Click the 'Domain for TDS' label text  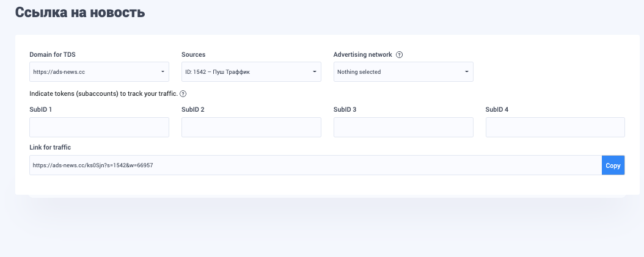coord(53,55)
